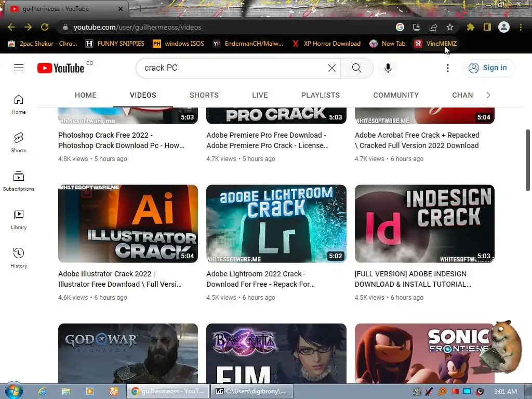The image size is (532, 399).
Task: Open InDesign Crack video thumbnail
Action: coord(424,223)
